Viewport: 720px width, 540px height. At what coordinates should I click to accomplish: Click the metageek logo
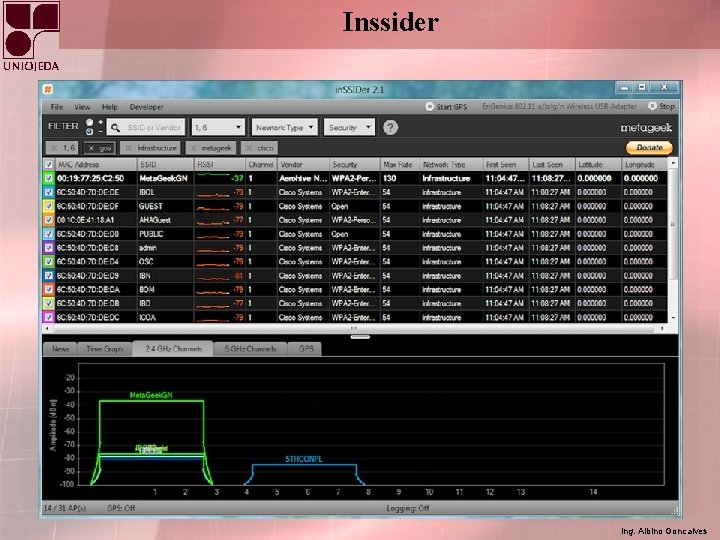646,128
